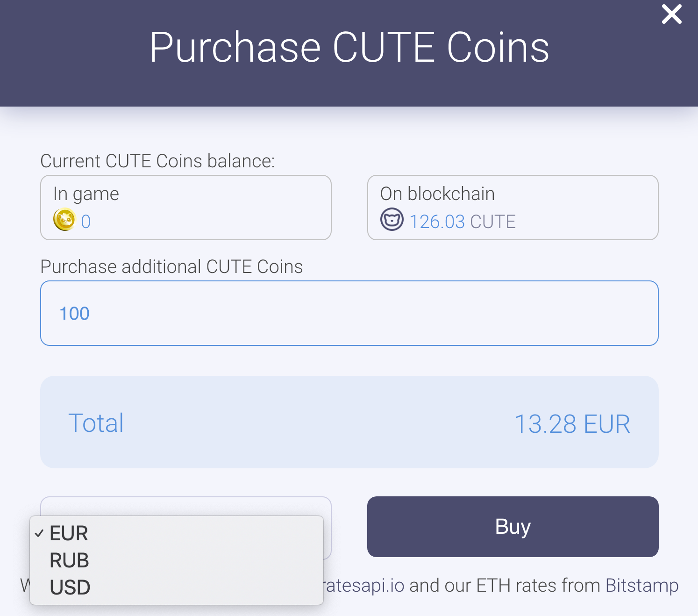The height and width of the screenshot is (616, 698).
Task: Pick USD in the currency options
Action: point(70,587)
